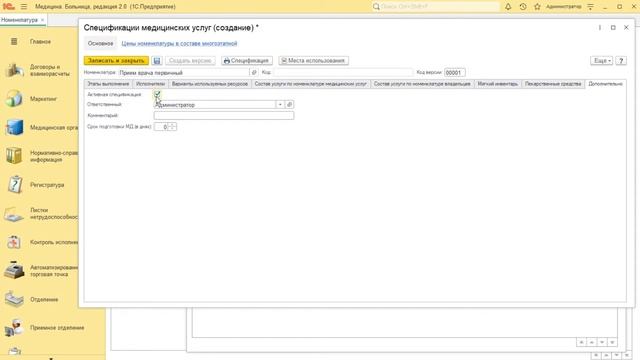Open the help question-mark button
The height and width of the screenshot is (360, 640).
click(621, 60)
